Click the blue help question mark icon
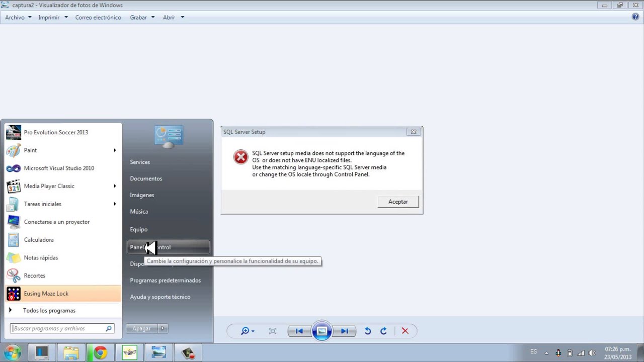The height and width of the screenshot is (362, 644). pos(635,17)
